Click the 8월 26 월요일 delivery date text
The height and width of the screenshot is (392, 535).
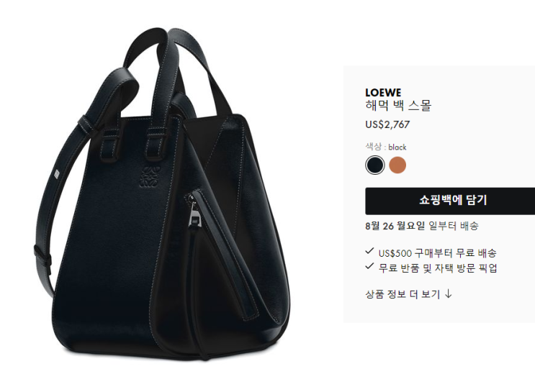click(x=395, y=226)
